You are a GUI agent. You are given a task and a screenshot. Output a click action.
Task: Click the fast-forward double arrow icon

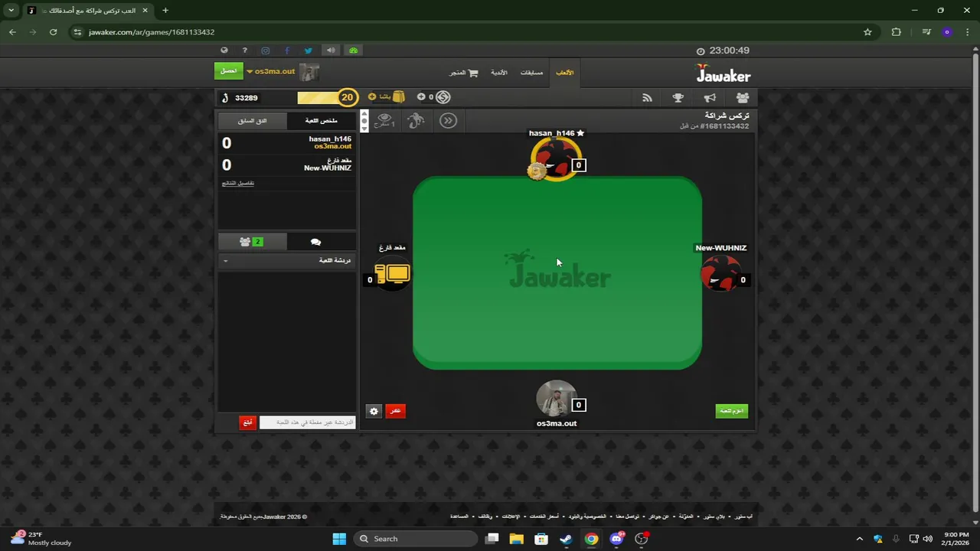click(x=448, y=121)
